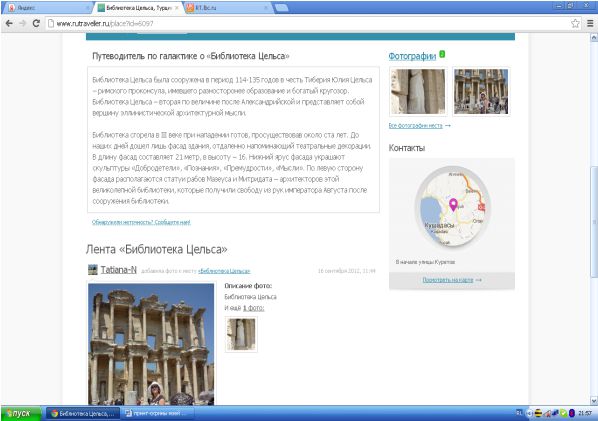The image size is (598, 421).
Task: Click the 'Описание фото:' label
Action: click(248, 286)
